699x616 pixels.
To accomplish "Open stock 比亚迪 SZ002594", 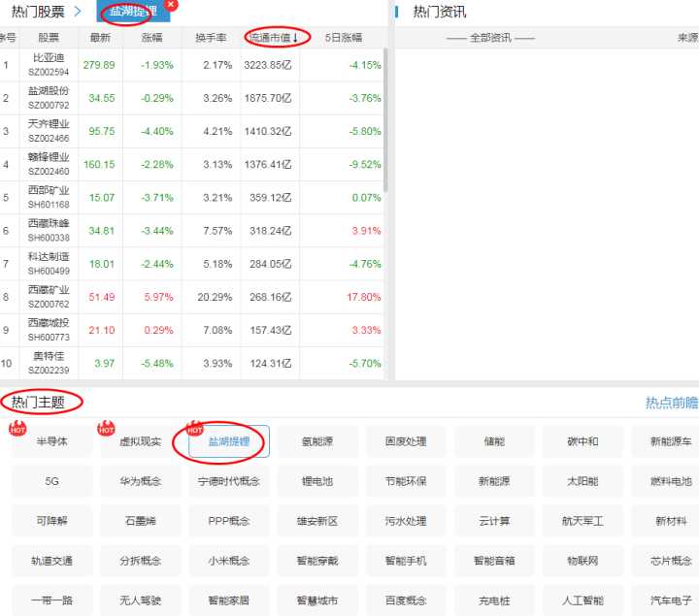I will (x=49, y=65).
